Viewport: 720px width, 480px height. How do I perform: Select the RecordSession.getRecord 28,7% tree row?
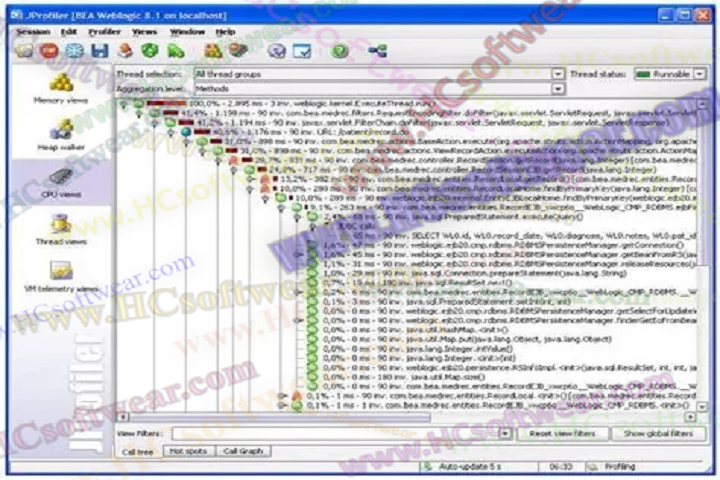click(462, 160)
